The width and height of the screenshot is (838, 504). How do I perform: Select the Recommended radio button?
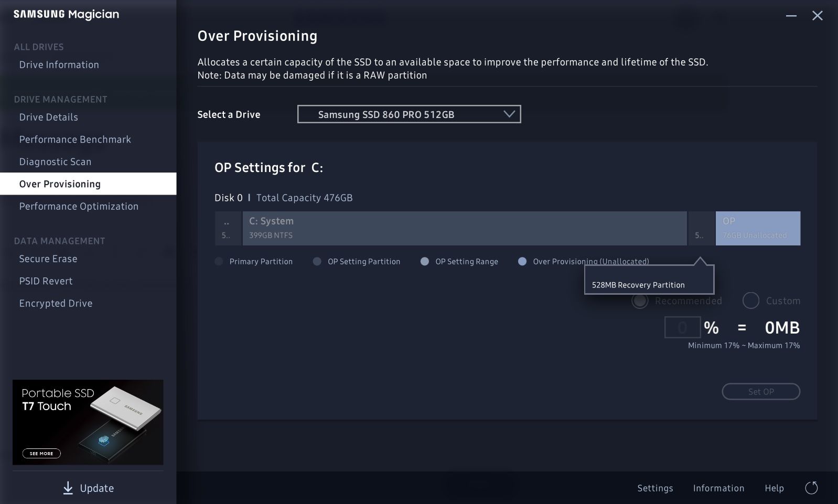click(x=640, y=301)
